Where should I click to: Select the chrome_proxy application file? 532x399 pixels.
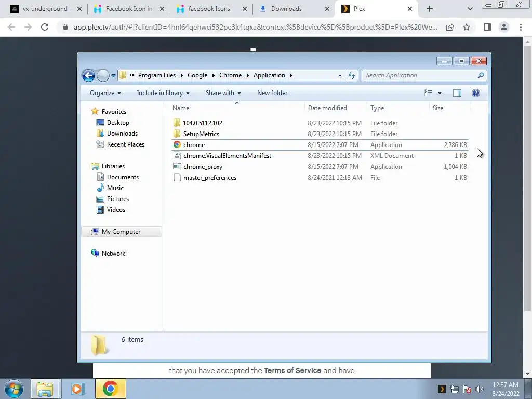click(x=320, y=167)
